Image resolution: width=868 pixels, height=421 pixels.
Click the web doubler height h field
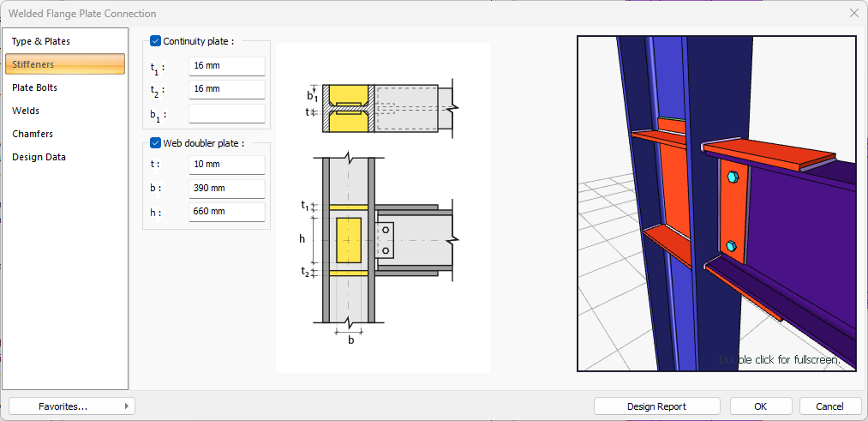point(227,212)
